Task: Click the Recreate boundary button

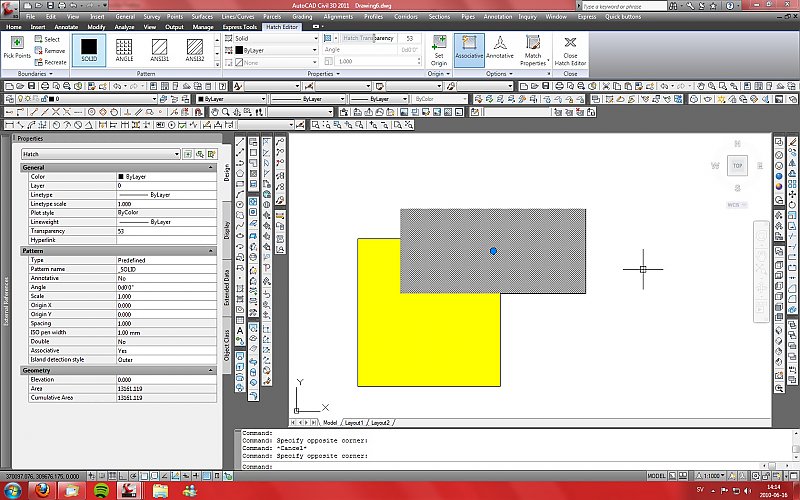Action: [x=50, y=62]
